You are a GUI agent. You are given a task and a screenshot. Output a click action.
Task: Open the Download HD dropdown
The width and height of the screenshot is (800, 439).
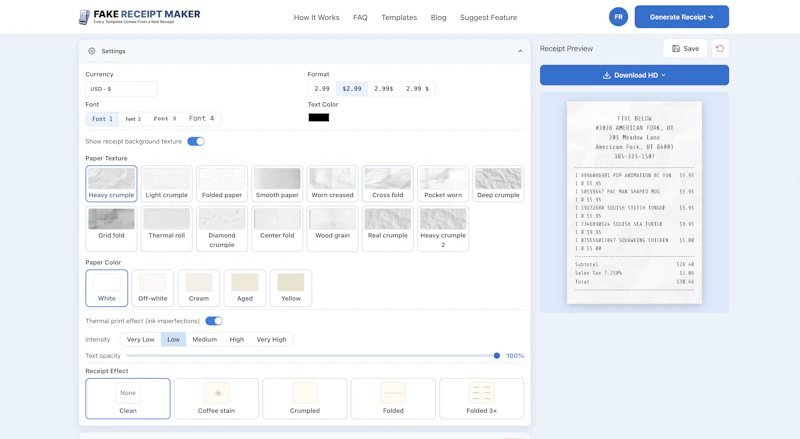(x=634, y=75)
